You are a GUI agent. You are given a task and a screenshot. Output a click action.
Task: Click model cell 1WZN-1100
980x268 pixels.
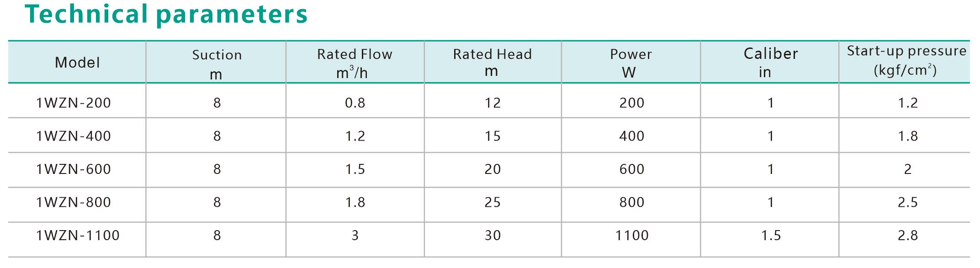click(x=78, y=236)
